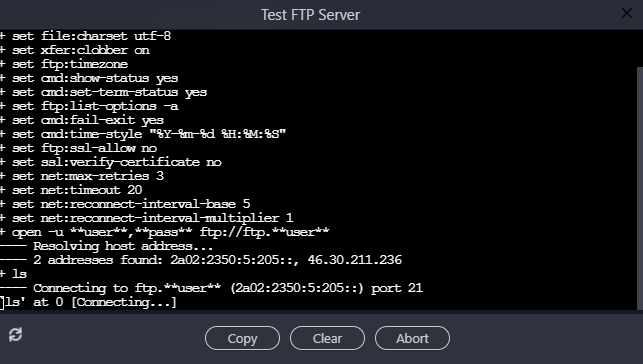
Task: Copy the FTP log output
Action: pos(242,338)
